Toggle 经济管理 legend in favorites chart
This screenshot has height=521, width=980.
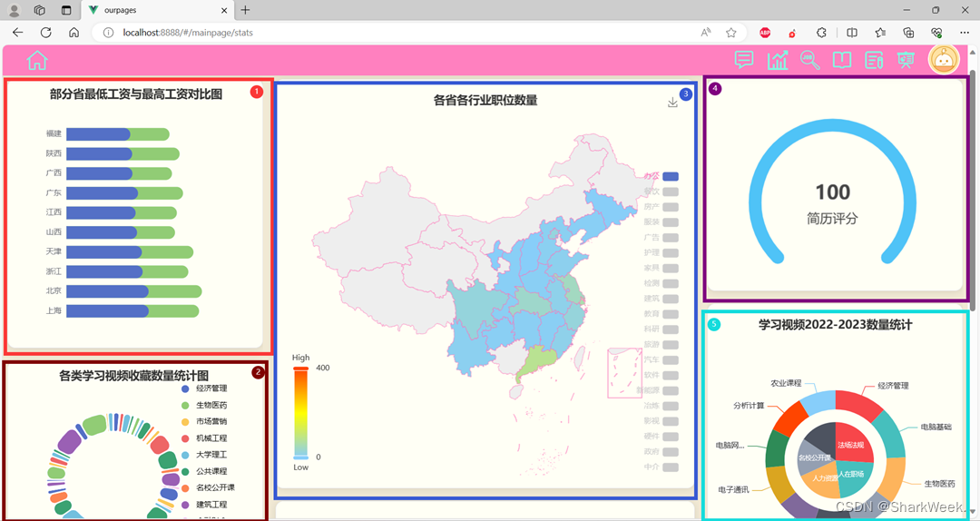click(204, 388)
